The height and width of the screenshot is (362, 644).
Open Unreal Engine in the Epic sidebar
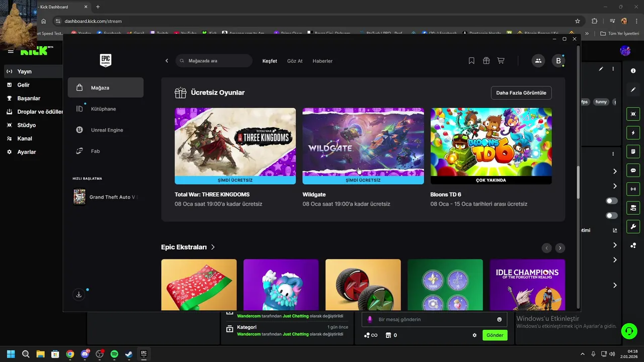coord(106,130)
